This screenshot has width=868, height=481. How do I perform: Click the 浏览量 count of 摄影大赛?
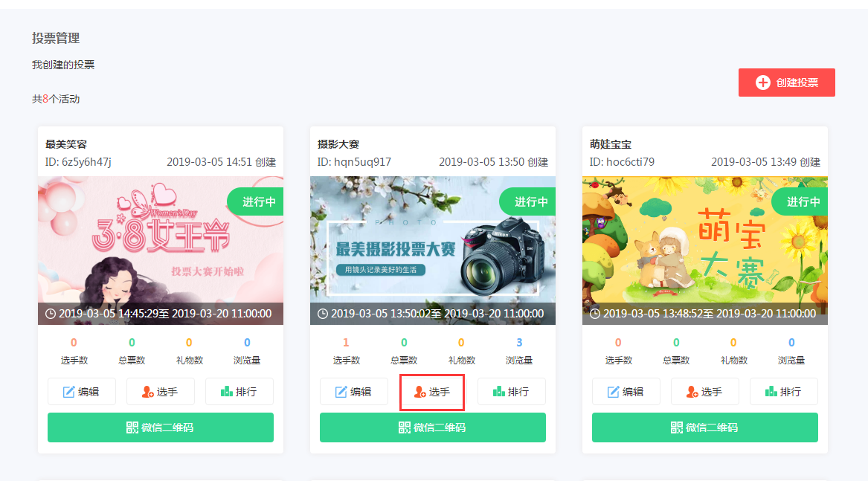pos(519,343)
